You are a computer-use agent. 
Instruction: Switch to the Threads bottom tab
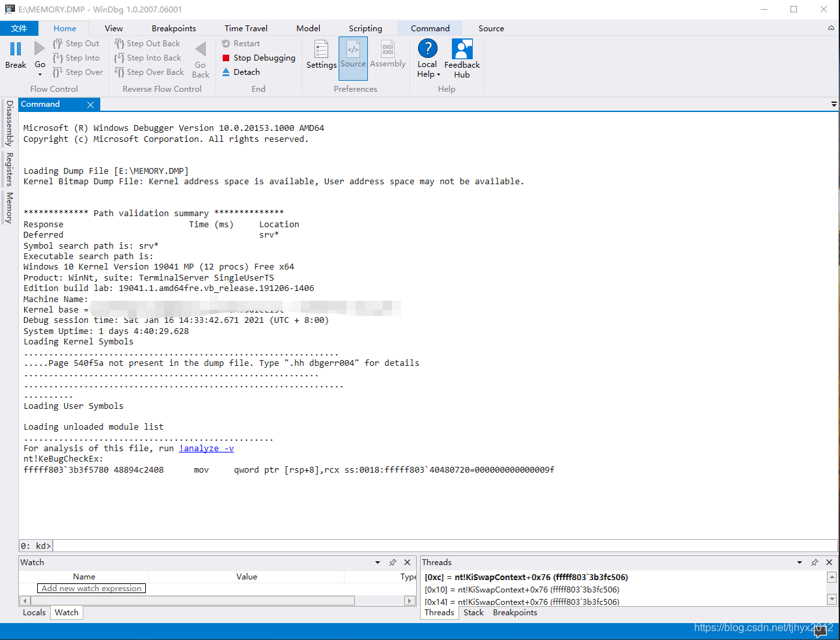coord(440,613)
